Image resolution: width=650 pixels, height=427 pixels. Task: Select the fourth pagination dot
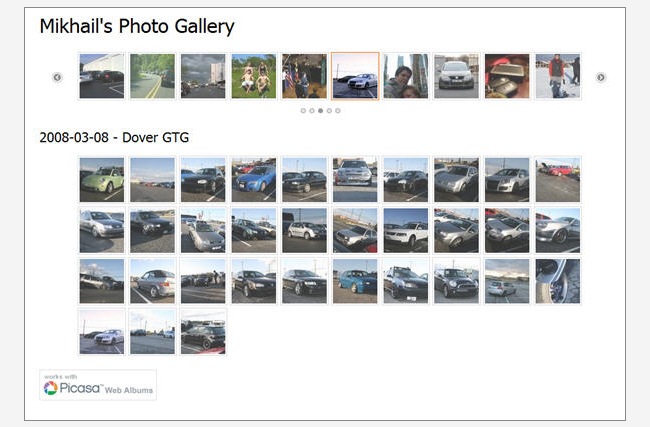point(329,111)
